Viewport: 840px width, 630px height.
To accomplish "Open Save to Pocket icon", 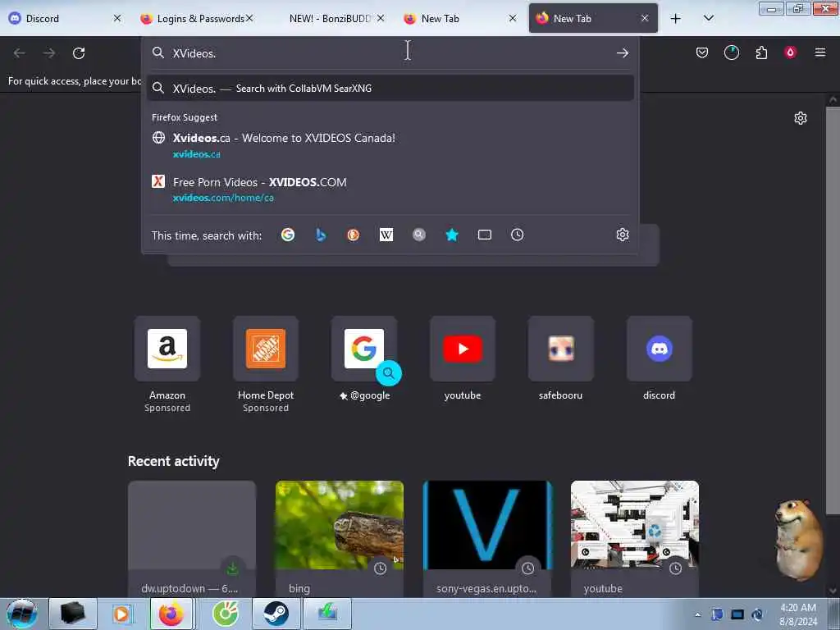I will [702, 52].
